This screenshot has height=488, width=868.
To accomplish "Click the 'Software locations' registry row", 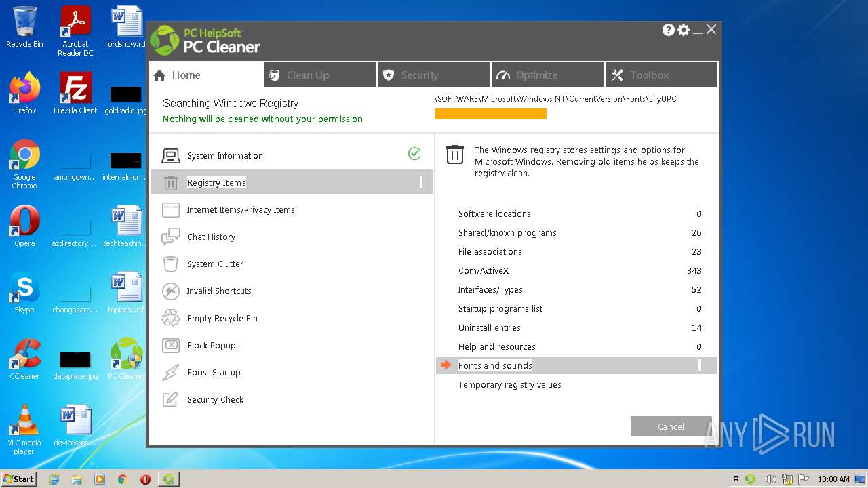I will coord(576,214).
